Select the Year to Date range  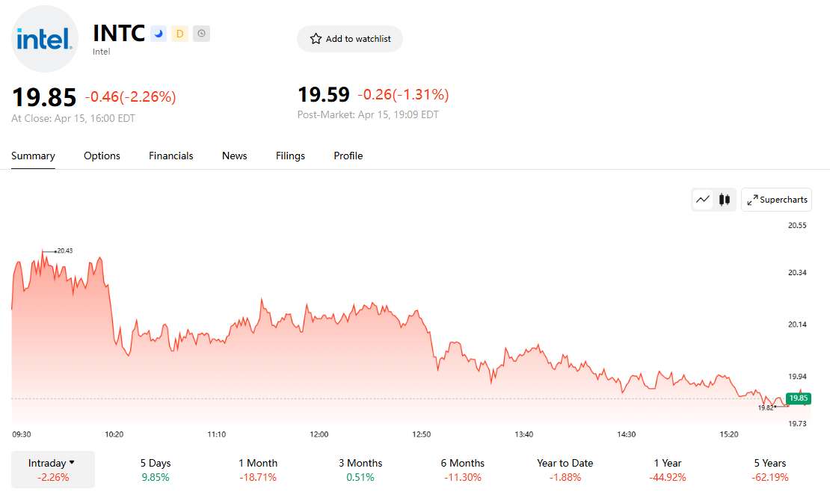[565, 469]
